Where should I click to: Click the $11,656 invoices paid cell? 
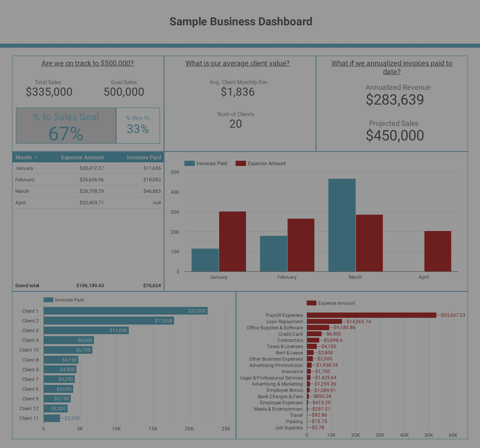point(152,168)
